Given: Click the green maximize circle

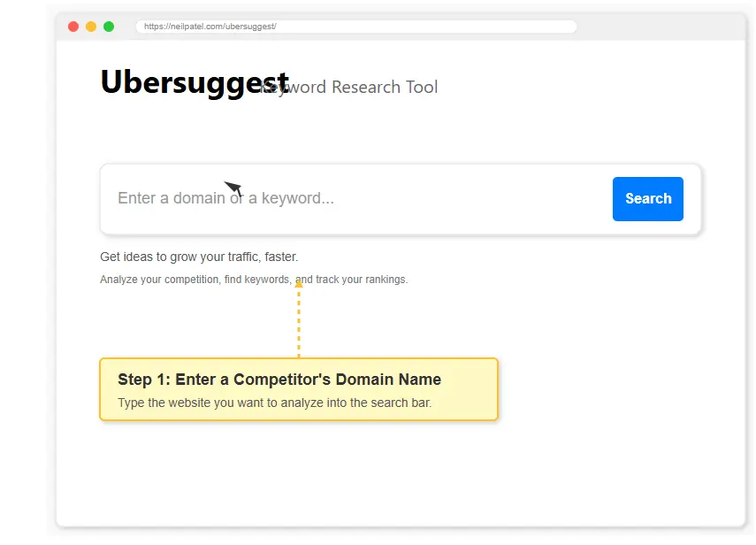Looking at the screenshot, I should pos(109,27).
